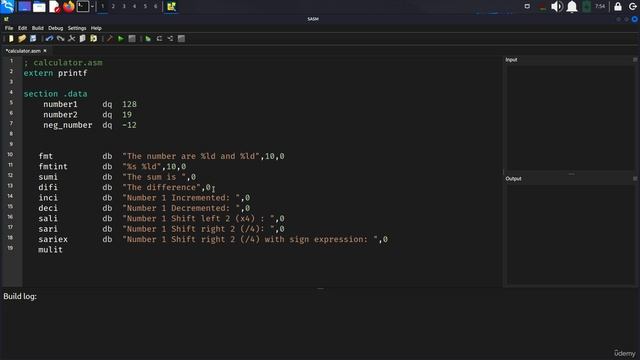
Task: Select the calculator.asm tab
Action: click(x=23, y=51)
